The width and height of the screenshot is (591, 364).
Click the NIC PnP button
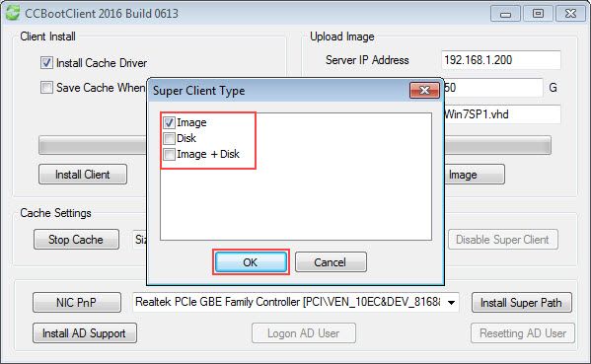pyautogui.click(x=77, y=302)
